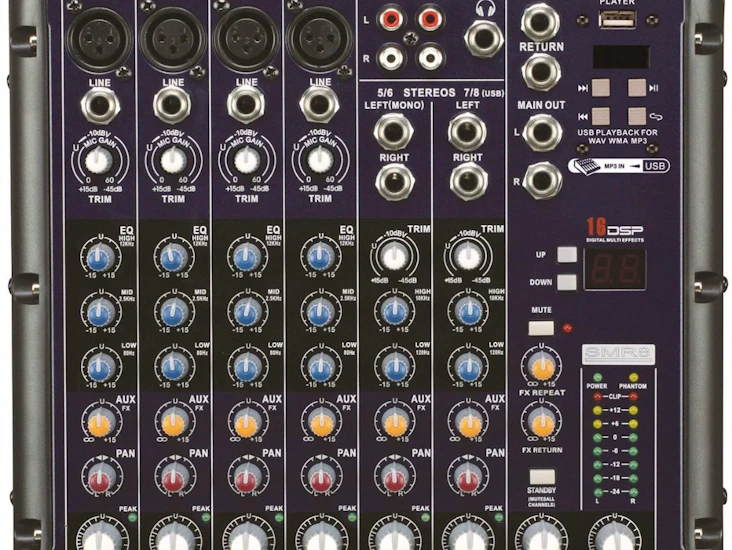The image size is (732, 550).
Task: Select the 5/6 RIGHT input jack
Action: pos(394,183)
